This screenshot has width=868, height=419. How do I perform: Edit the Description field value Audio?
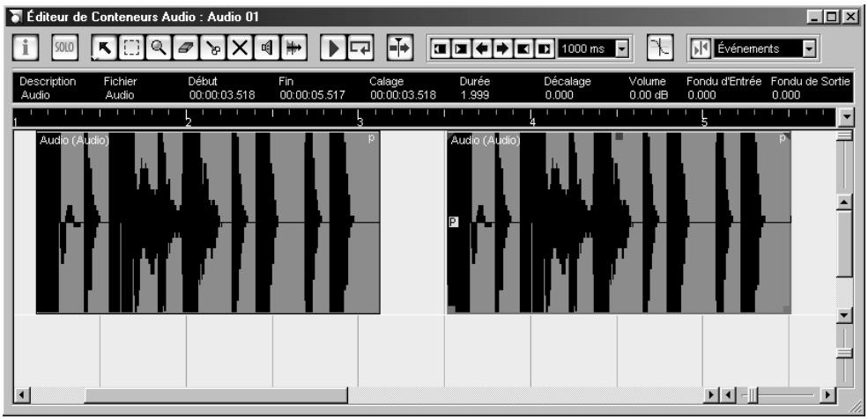coord(35,95)
